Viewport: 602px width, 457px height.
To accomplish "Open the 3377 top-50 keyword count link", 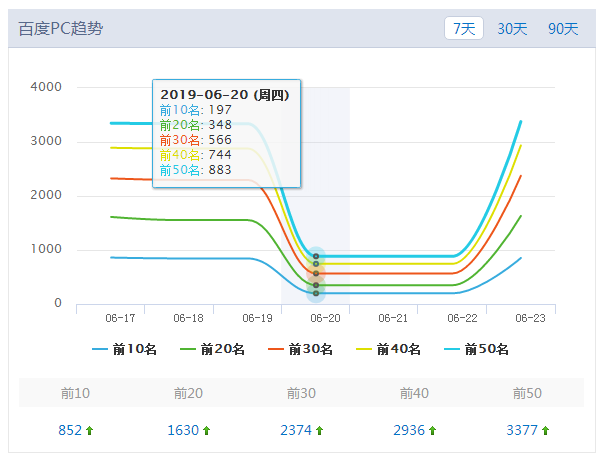I will [x=522, y=430].
